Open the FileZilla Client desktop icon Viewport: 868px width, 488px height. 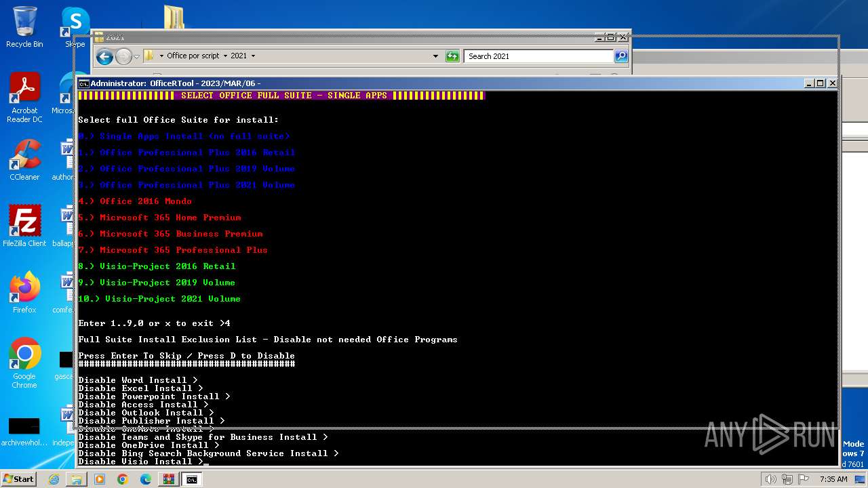pyautogui.click(x=24, y=226)
